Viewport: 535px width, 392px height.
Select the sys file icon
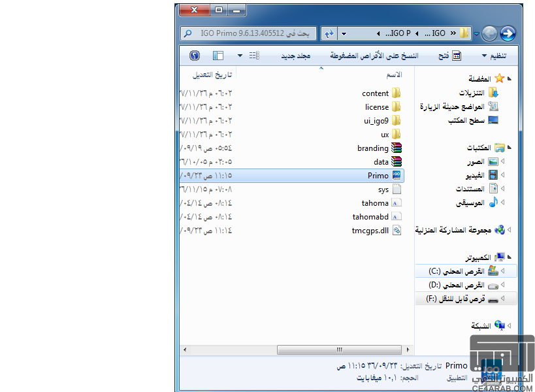pos(397,189)
